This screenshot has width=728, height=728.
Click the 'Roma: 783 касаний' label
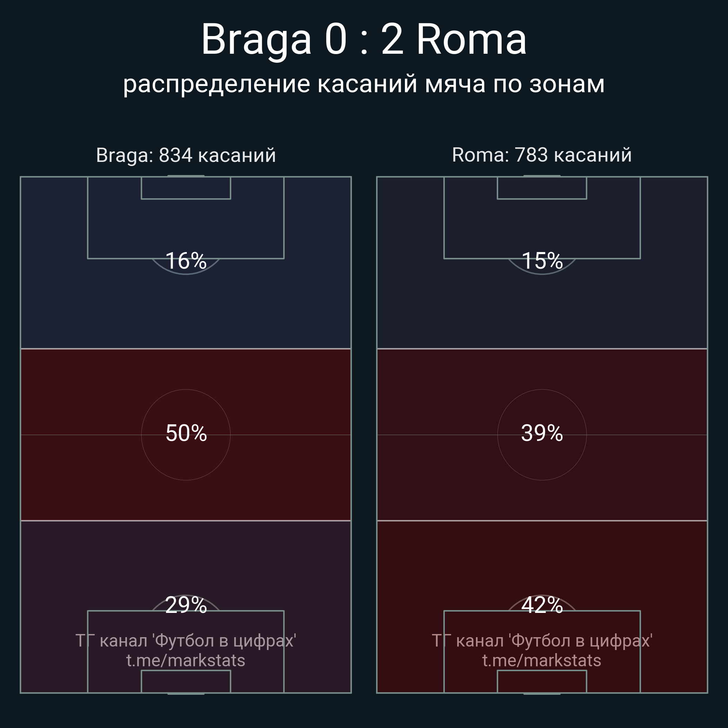(542, 155)
